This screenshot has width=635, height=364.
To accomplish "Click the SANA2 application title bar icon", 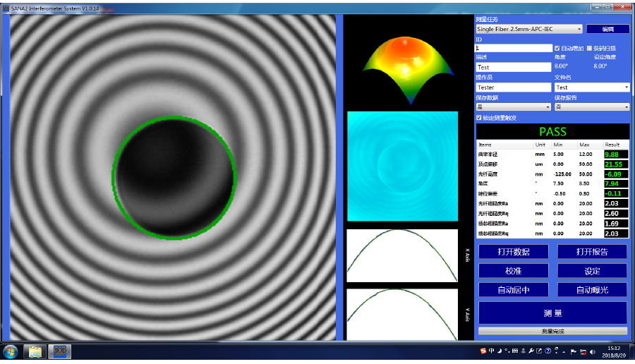I will 6,8.
